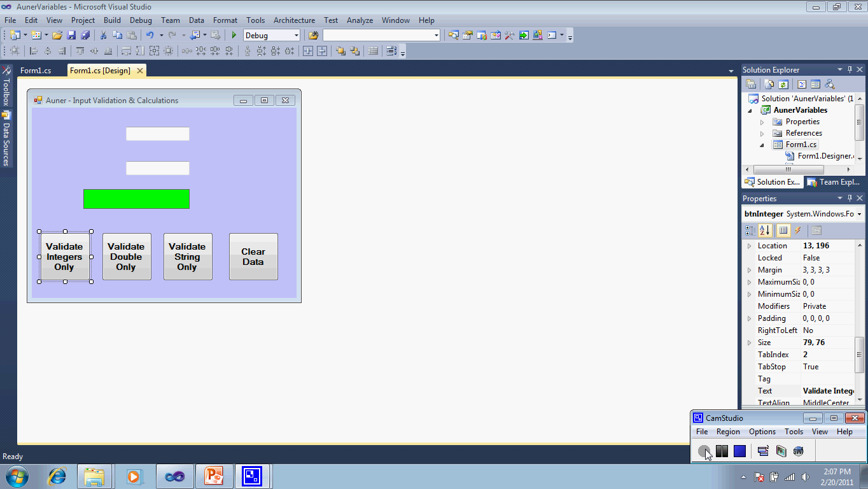Click the Bring to Front layout icon
868x489 pixels.
(340, 51)
